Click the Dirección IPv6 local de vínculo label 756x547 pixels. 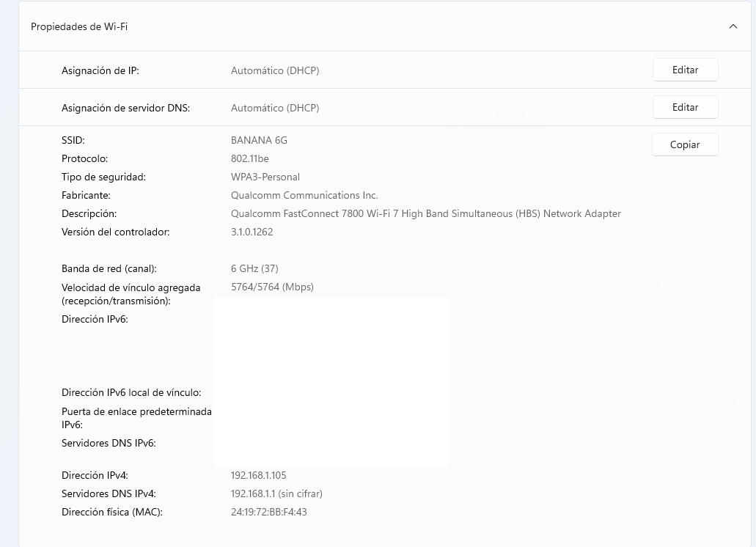(x=131, y=392)
